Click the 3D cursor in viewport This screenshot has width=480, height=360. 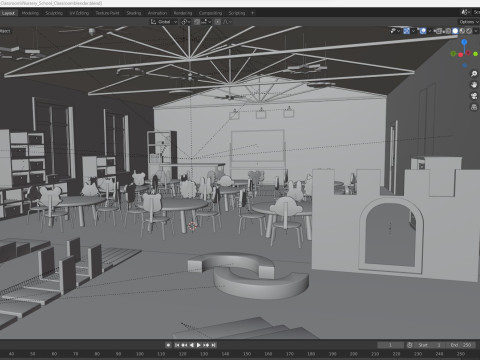point(192,226)
